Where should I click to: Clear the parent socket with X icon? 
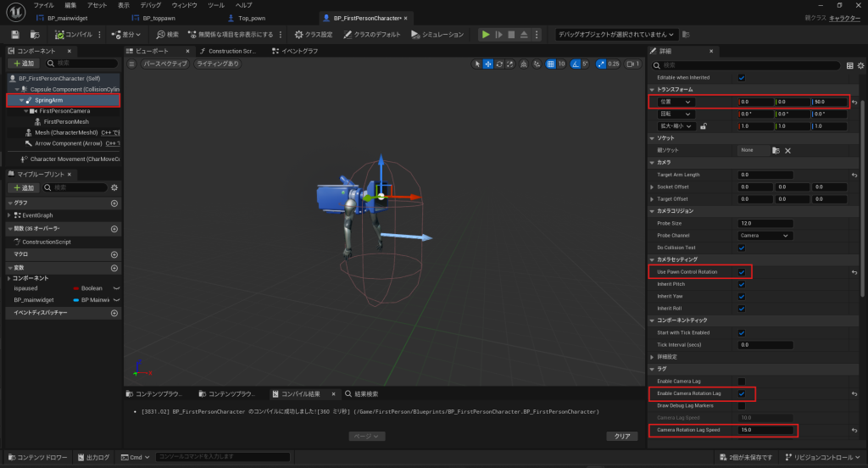tap(787, 150)
